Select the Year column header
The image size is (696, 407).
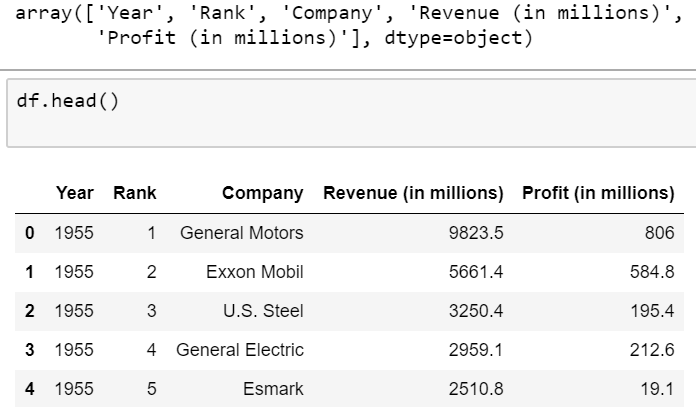point(75,193)
